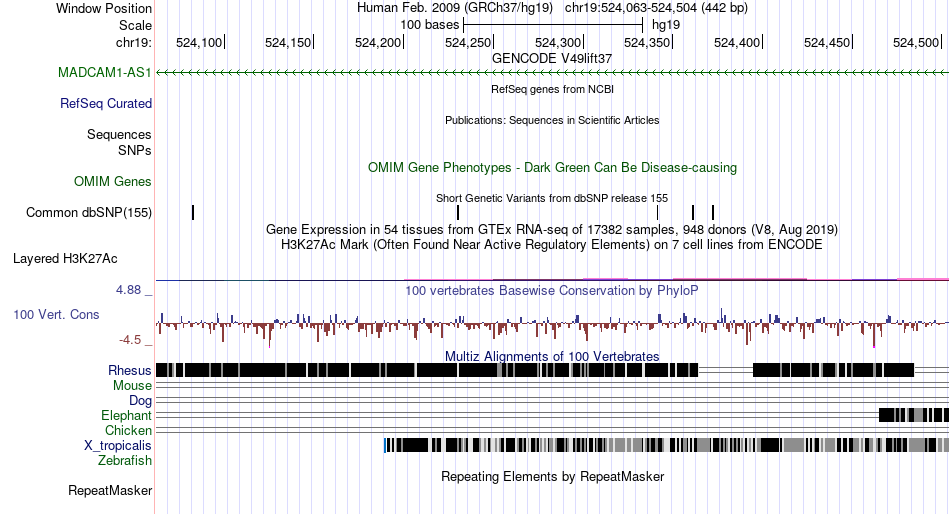Image resolution: width=950 pixels, height=514 pixels.
Task: Click the RepeatMasker track label
Action: 110,490
